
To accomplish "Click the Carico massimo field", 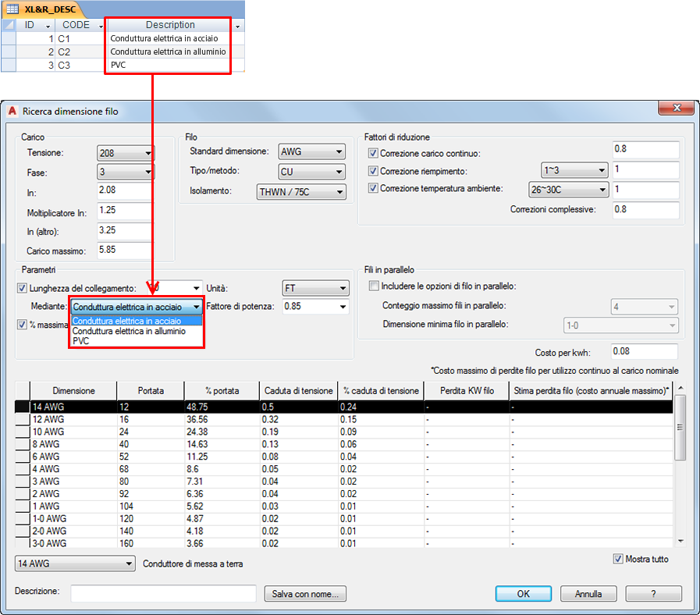I will [x=124, y=250].
